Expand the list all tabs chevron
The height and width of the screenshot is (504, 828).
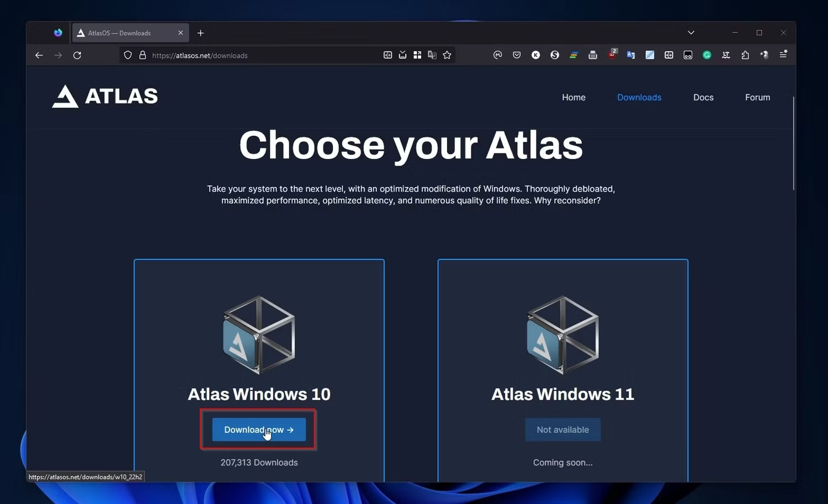691,33
